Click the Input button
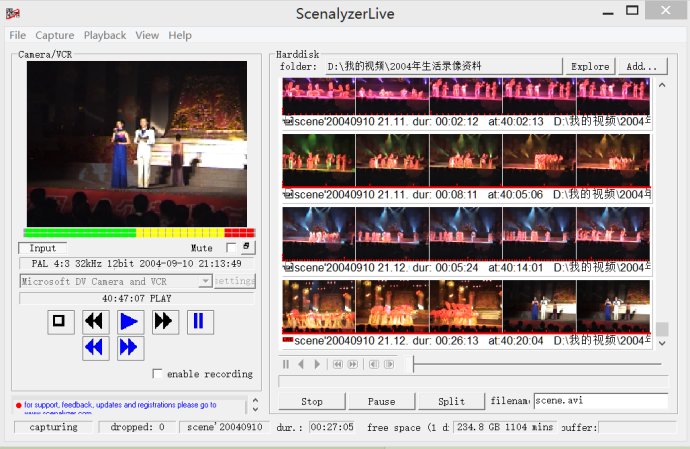The width and height of the screenshot is (690, 449). click(43, 248)
